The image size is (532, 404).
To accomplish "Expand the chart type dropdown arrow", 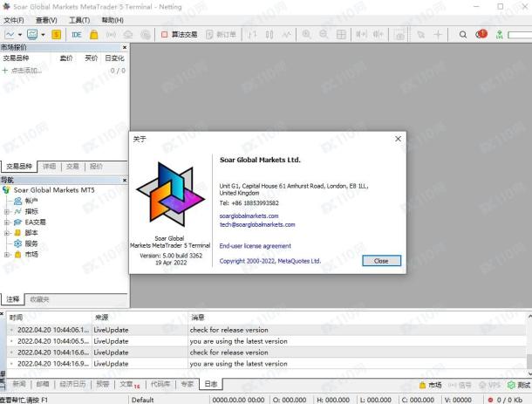I will (20, 35).
